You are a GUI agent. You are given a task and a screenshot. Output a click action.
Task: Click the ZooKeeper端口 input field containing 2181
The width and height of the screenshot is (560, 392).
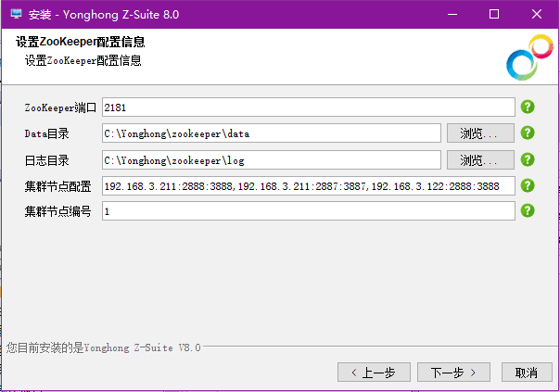coord(309,107)
